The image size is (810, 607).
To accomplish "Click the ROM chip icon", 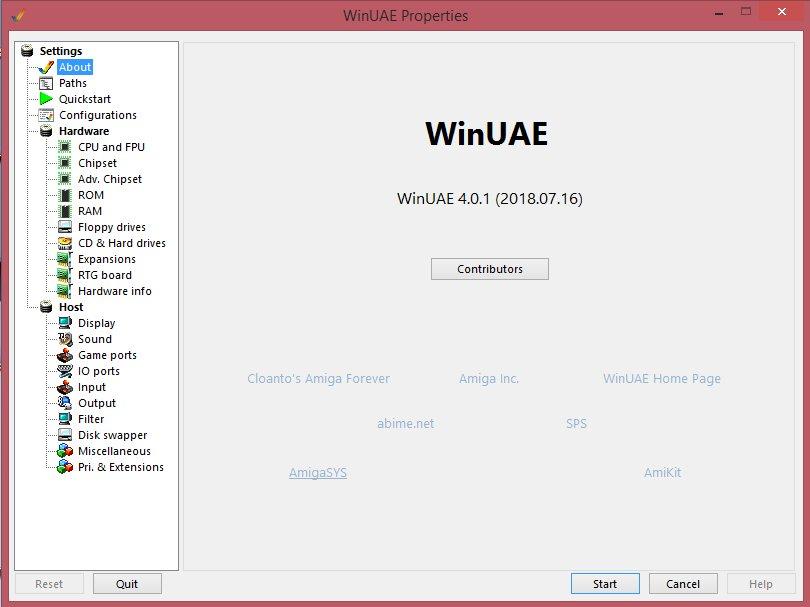I will (65, 195).
